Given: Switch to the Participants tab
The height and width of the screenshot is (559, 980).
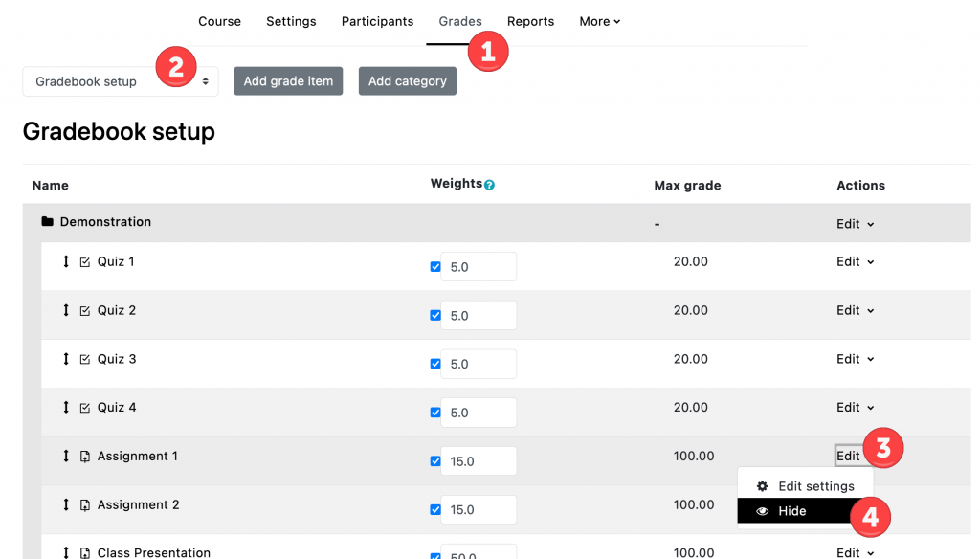Looking at the screenshot, I should 377,21.
